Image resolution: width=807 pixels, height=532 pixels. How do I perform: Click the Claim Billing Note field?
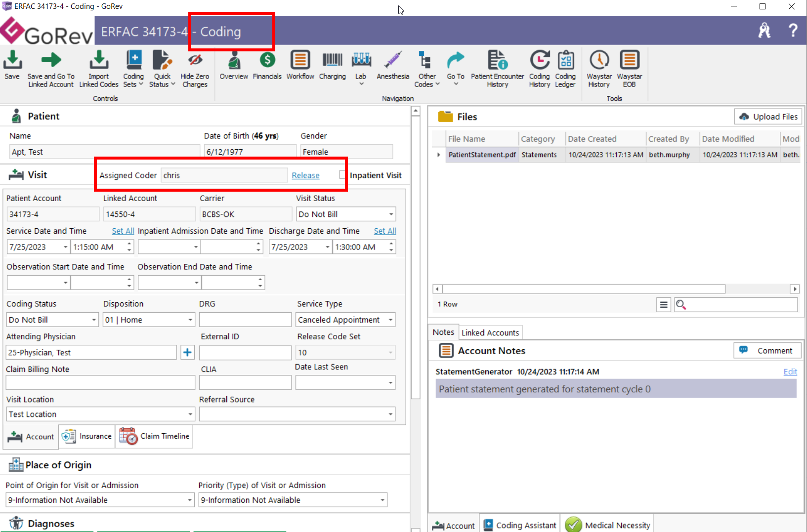tap(100, 382)
